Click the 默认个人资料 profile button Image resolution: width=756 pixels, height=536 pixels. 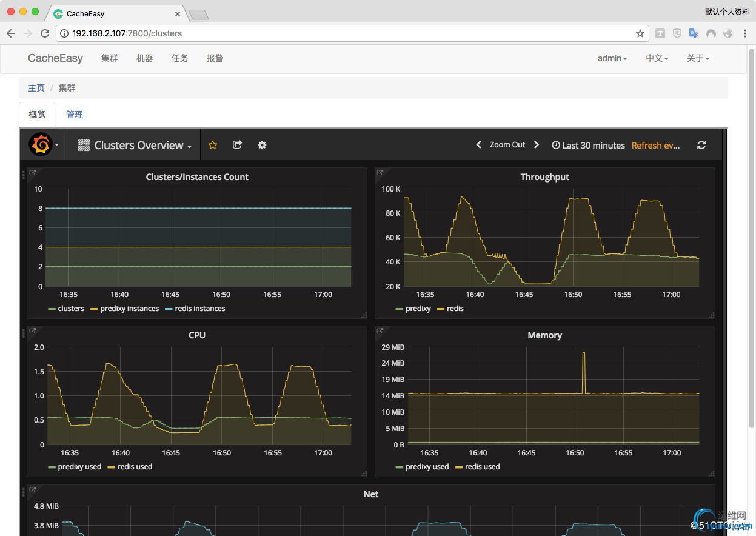point(727,12)
